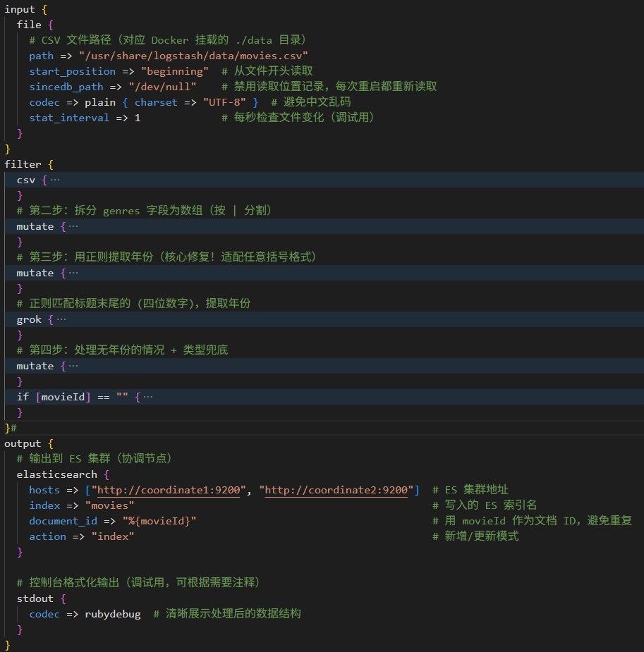This screenshot has height=652, width=644.
Task: Click comment '# 控制台格式化输出'
Action: pyautogui.click(x=68, y=583)
